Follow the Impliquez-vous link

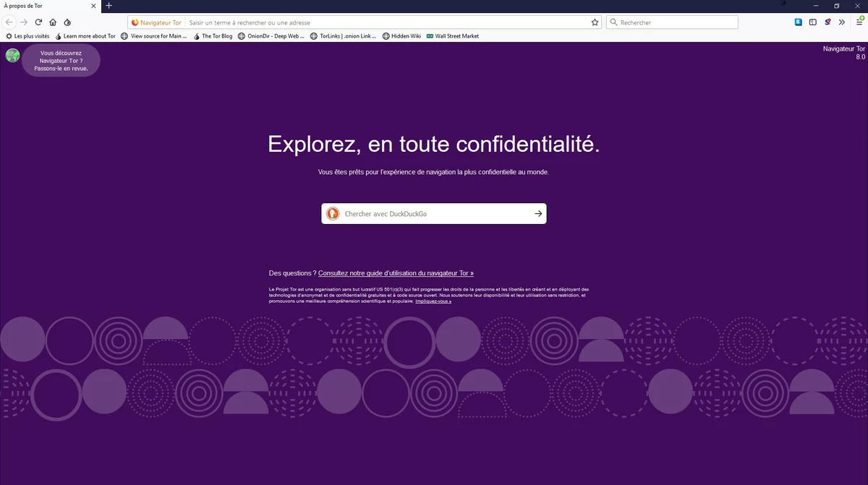433,301
